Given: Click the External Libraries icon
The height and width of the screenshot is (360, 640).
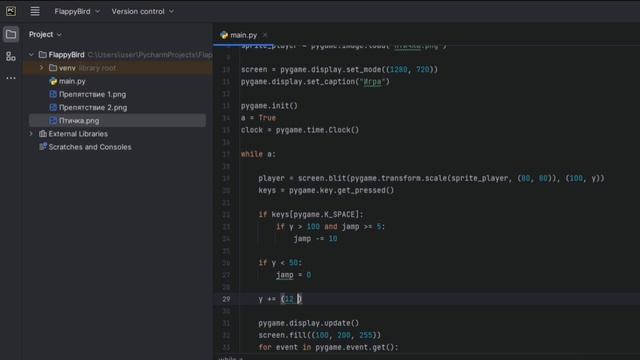Looking at the screenshot, I should (42, 133).
